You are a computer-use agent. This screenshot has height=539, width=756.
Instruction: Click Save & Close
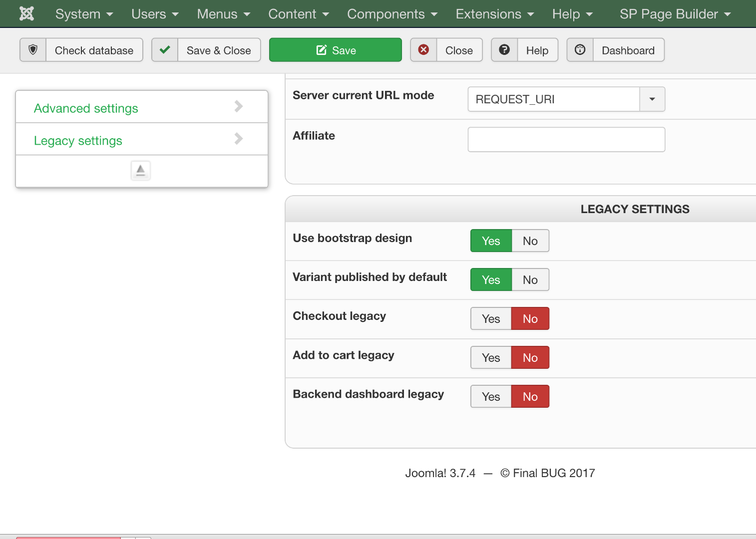pyautogui.click(x=206, y=50)
